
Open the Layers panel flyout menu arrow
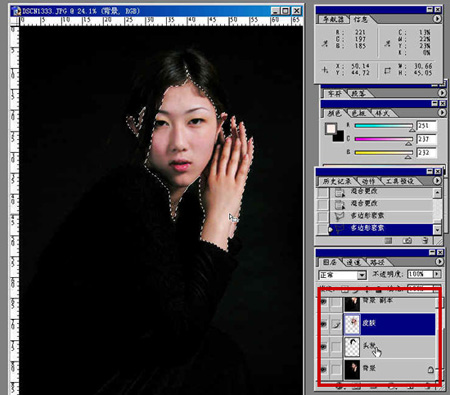tap(439, 262)
